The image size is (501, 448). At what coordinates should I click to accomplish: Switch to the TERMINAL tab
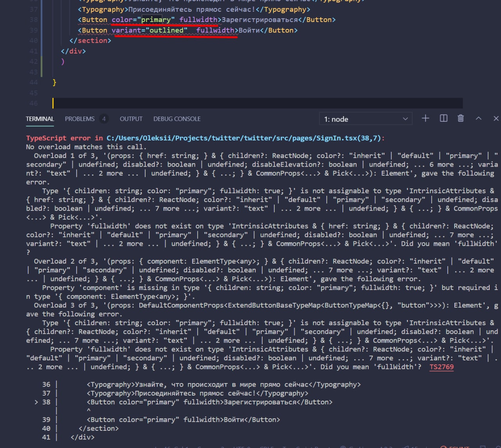(x=40, y=119)
